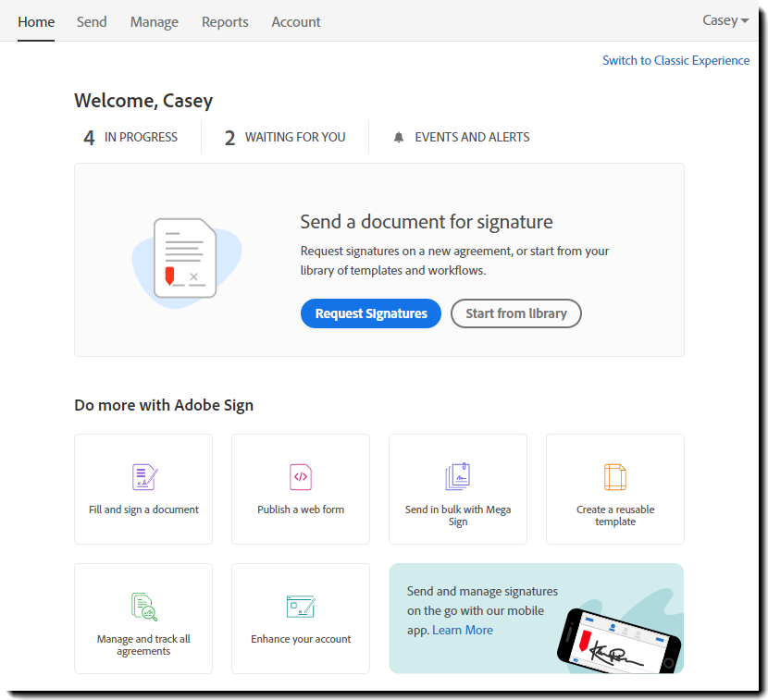Click the 'Welcome, Casey' heading
Viewport: 768px width, 700px height.
point(143,101)
